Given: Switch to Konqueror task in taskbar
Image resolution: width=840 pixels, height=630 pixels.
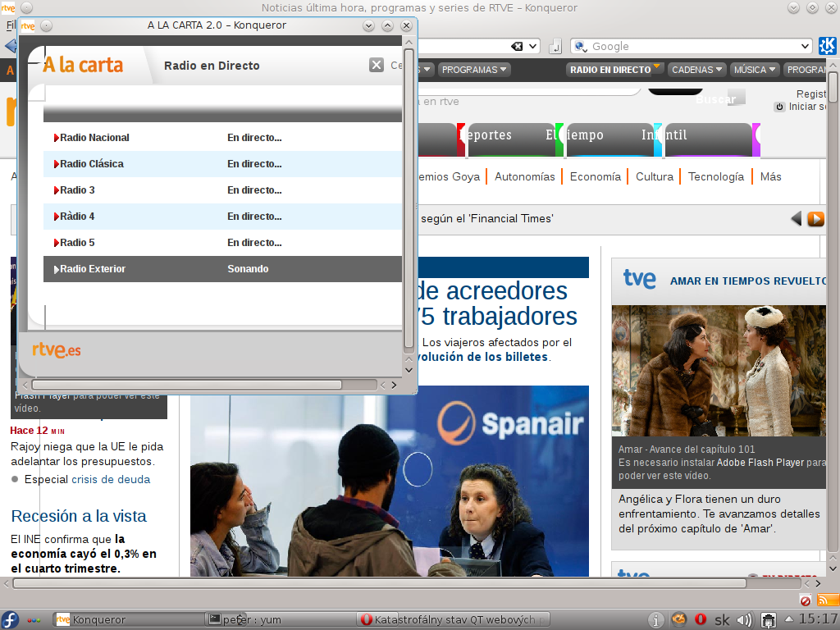Looking at the screenshot, I should pyautogui.click(x=129, y=620).
